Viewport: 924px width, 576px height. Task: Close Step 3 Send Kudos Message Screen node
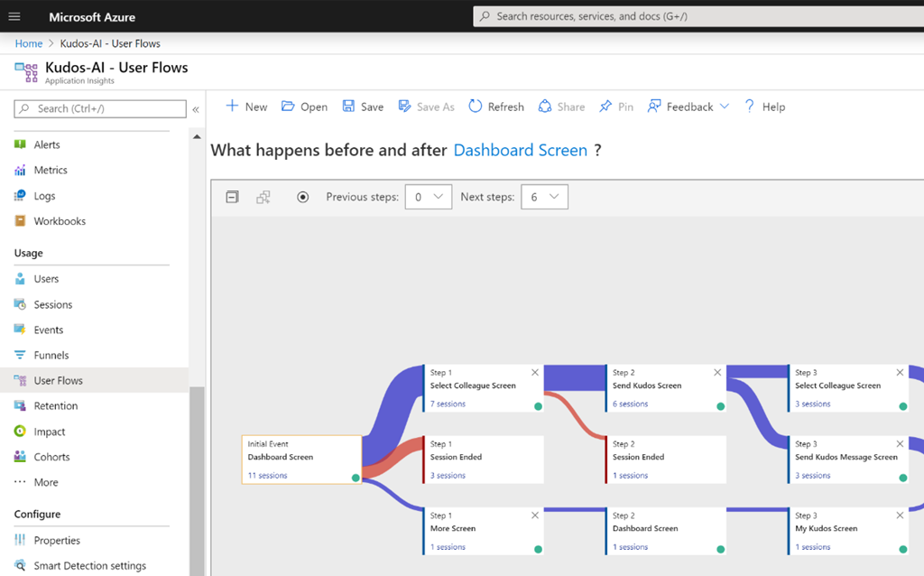point(900,444)
